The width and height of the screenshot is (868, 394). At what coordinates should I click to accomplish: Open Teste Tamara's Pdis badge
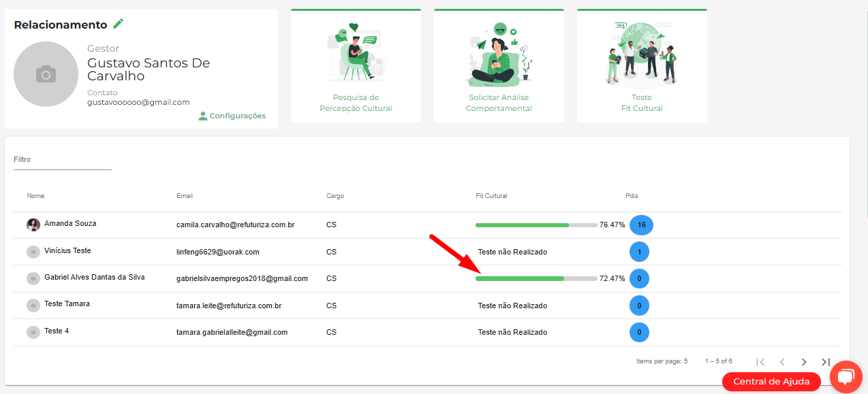pos(639,306)
